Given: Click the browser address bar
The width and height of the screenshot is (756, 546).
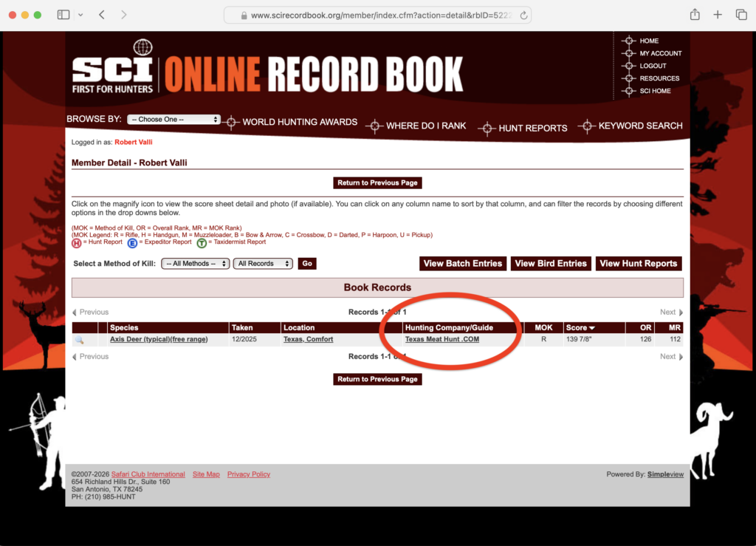Looking at the screenshot, I should [378, 16].
